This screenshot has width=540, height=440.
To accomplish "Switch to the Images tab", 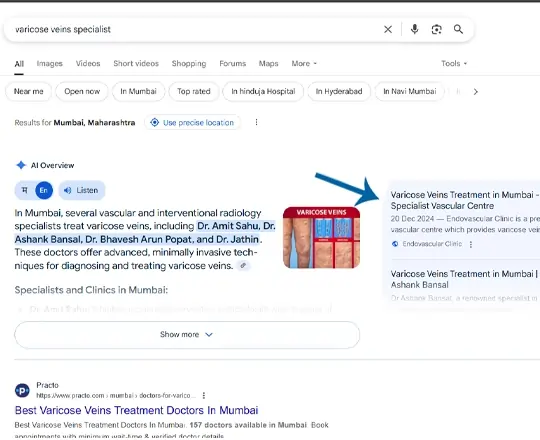I will click(50, 64).
